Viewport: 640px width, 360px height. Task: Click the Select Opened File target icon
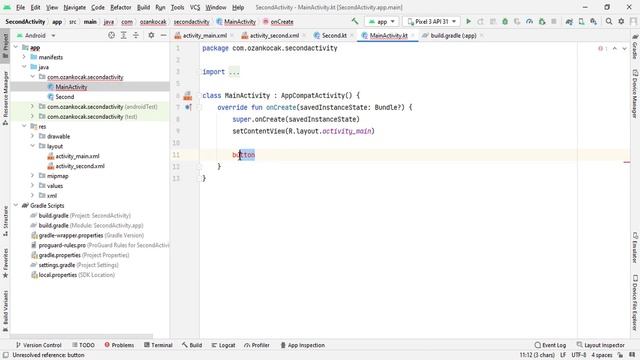coord(111,36)
